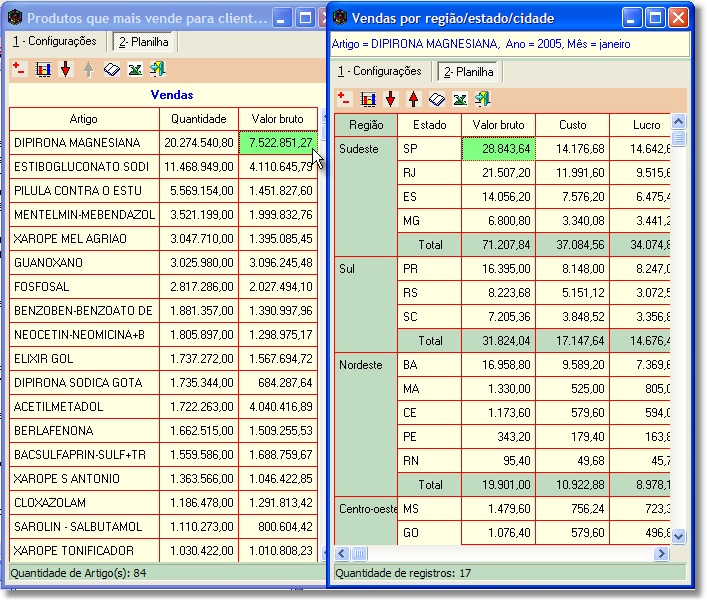Screen dimensions: 707x602
Task: Click ACETILMETADOL article cell
Action: [x=84, y=407]
